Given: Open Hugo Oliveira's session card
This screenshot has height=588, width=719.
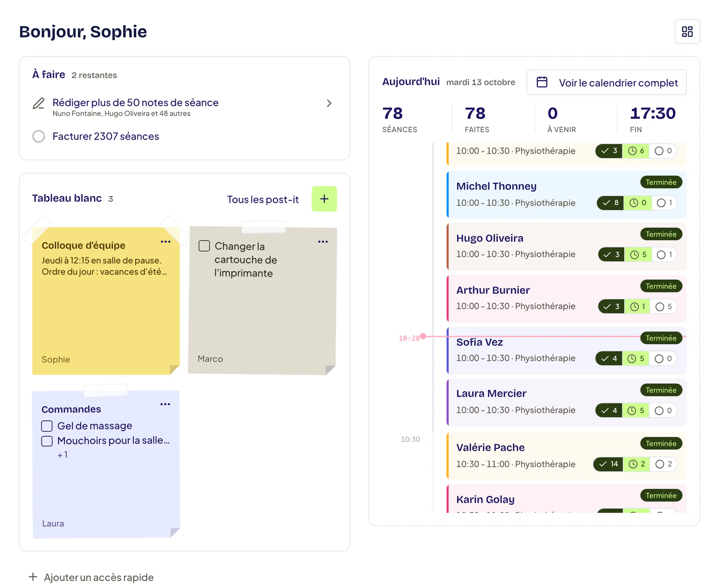Looking at the screenshot, I should 566,246.
